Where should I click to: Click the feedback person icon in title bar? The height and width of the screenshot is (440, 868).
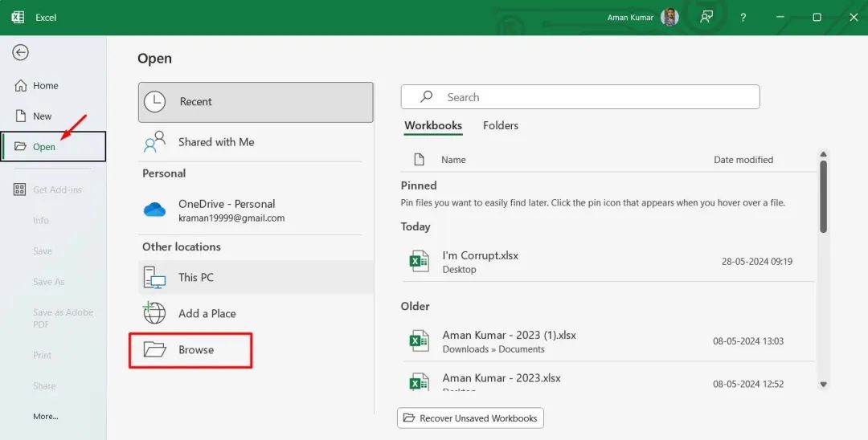pyautogui.click(x=706, y=17)
